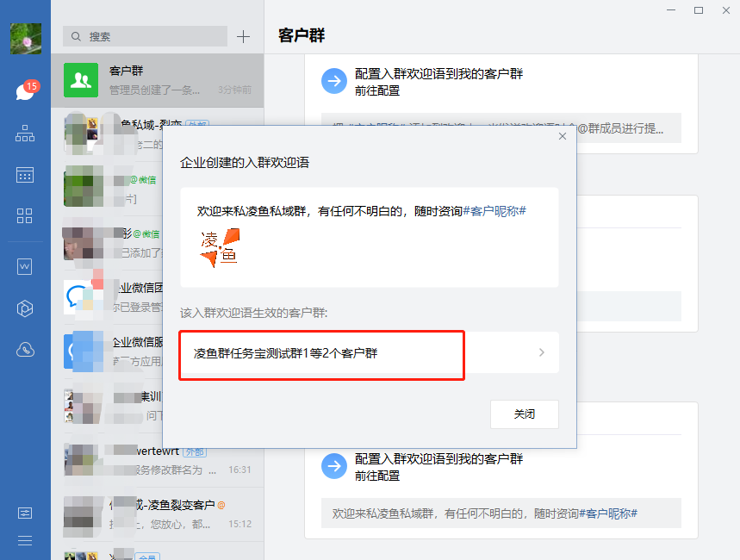
Task: Open the hamburger menu at sidebar bottom
Action: pyautogui.click(x=25, y=541)
